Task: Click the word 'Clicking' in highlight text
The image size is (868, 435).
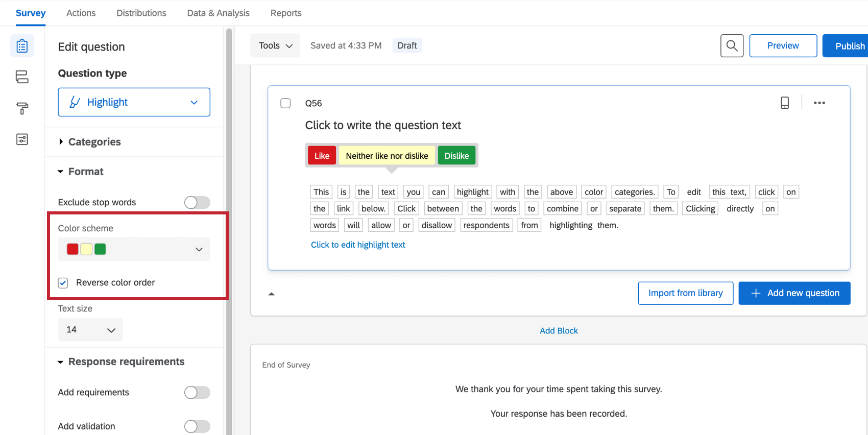Action: 701,208
